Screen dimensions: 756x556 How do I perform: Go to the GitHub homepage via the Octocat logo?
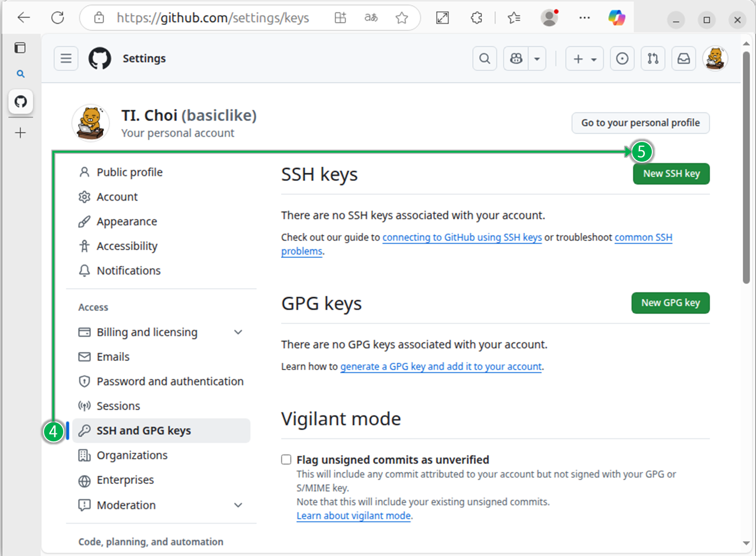pos(100,58)
